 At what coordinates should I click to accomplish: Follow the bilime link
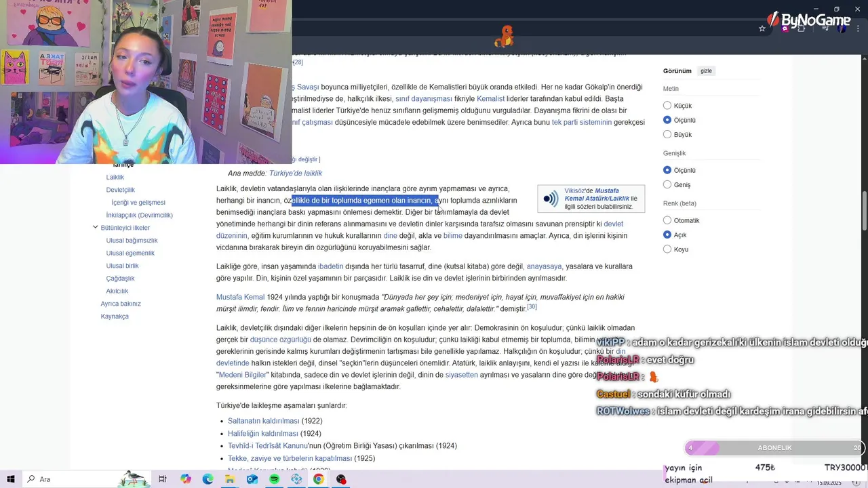coord(453,236)
